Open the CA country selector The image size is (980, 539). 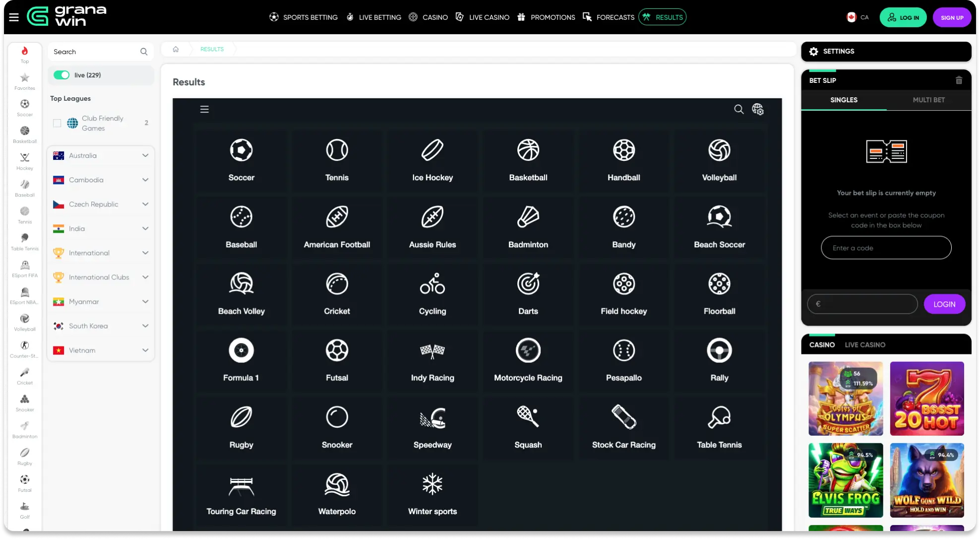point(857,17)
